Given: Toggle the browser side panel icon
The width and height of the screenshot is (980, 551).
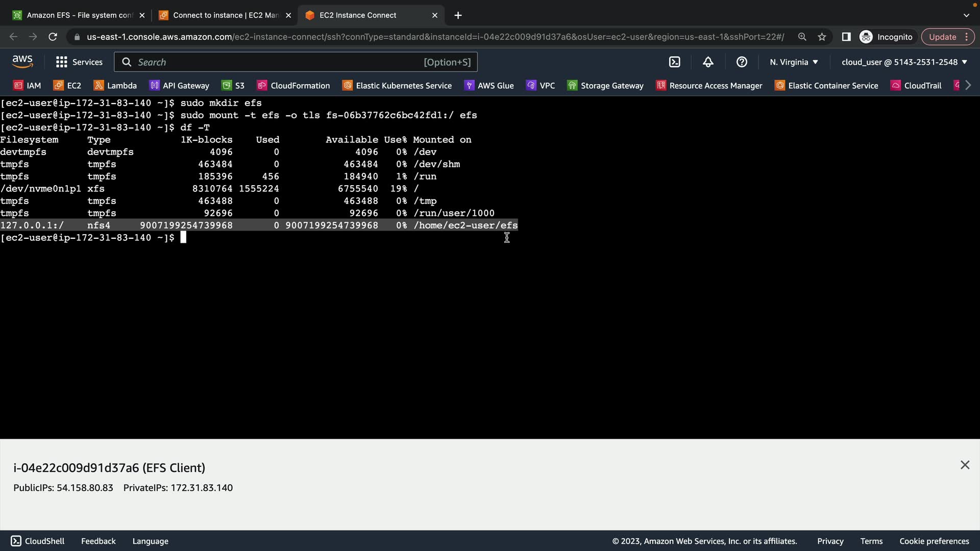Looking at the screenshot, I should coord(846,37).
